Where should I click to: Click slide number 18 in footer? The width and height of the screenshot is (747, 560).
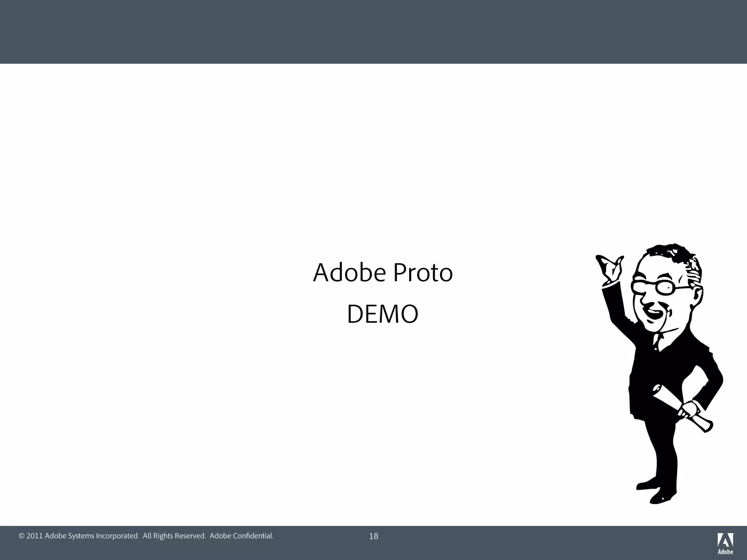pyautogui.click(x=373, y=536)
